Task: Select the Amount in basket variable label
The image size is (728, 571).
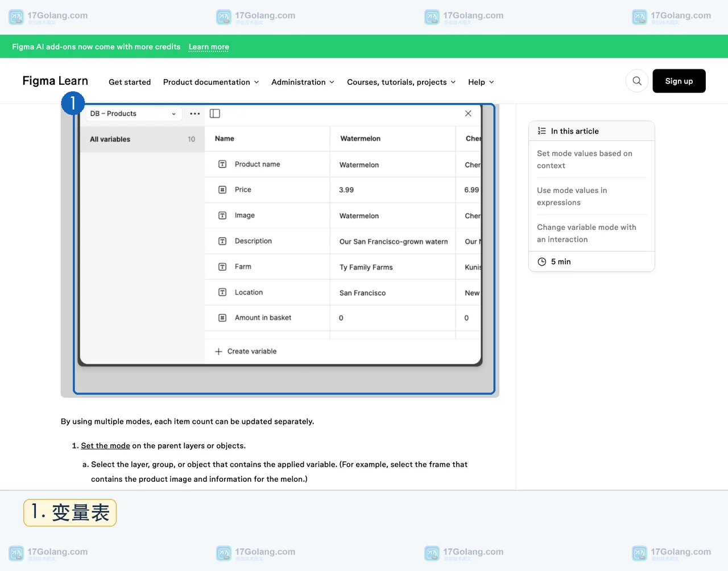Action: pos(263,318)
